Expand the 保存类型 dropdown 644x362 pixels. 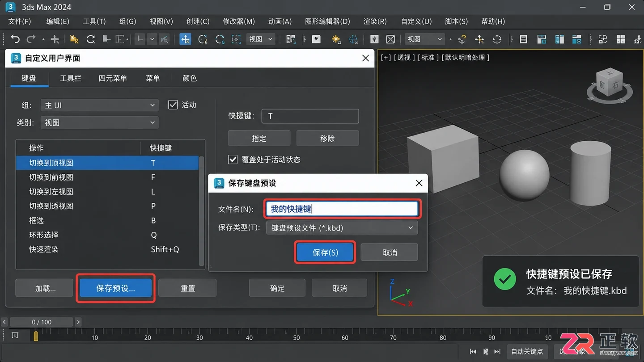342,228
